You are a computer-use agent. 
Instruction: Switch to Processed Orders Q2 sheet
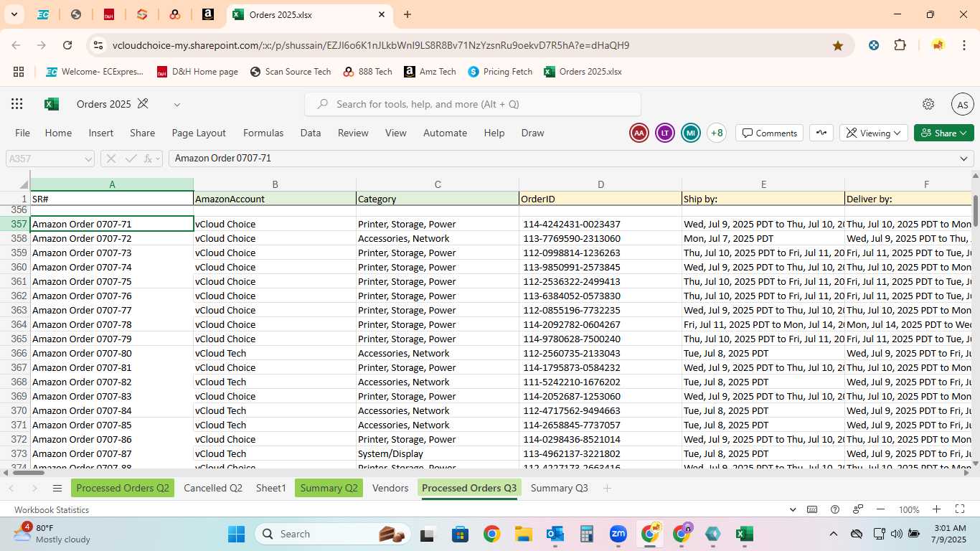coord(123,488)
